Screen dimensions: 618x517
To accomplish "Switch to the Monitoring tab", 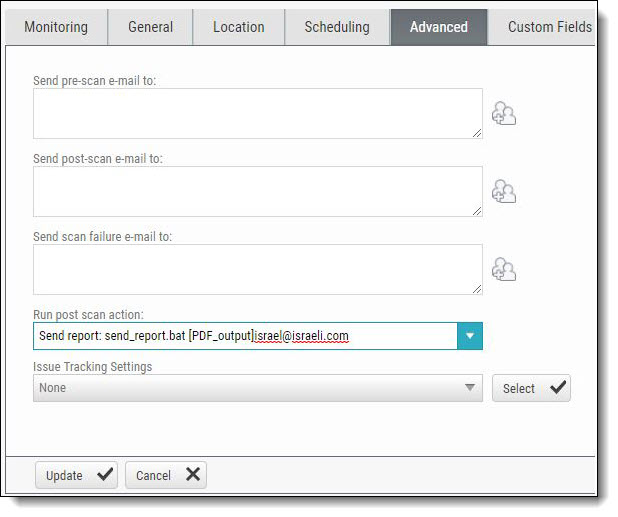I will tap(56, 27).
